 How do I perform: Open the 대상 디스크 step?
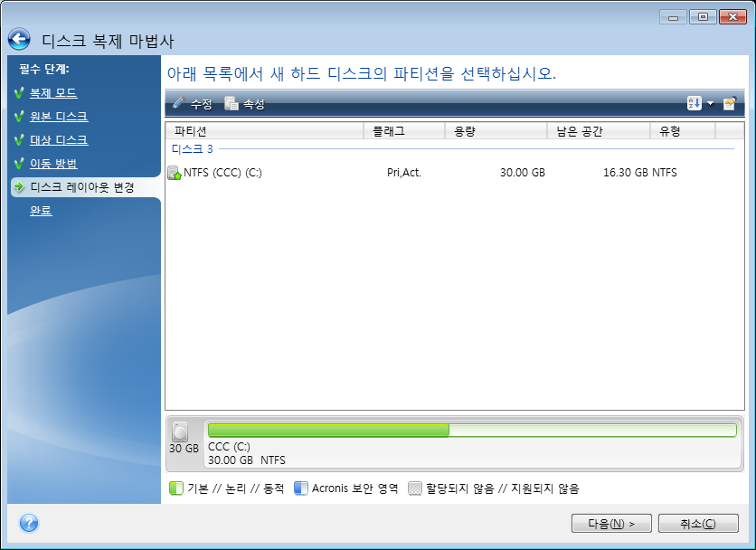(x=59, y=140)
